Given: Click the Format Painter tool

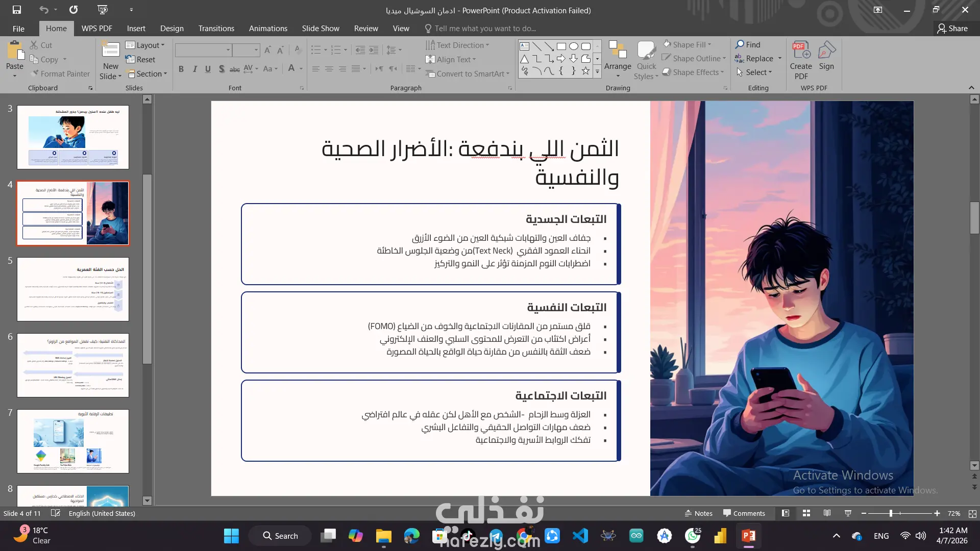Looking at the screenshot, I should click(60, 73).
